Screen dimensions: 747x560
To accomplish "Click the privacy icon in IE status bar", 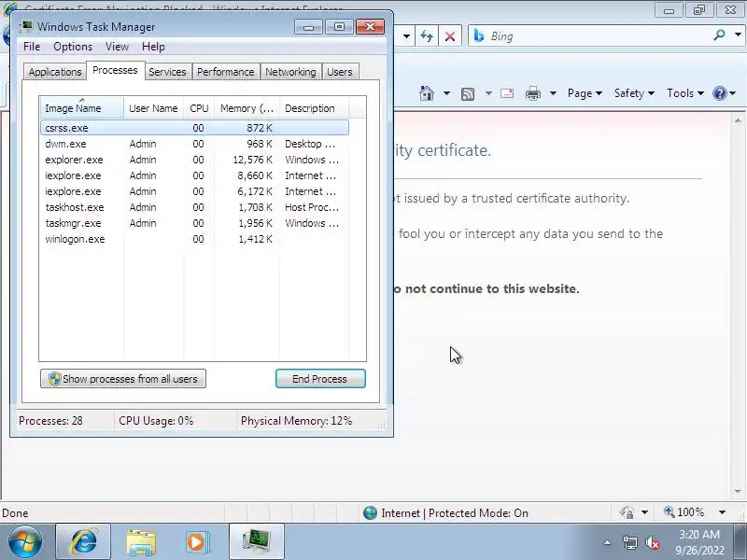I will pyautogui.click(x=627, y=512).
